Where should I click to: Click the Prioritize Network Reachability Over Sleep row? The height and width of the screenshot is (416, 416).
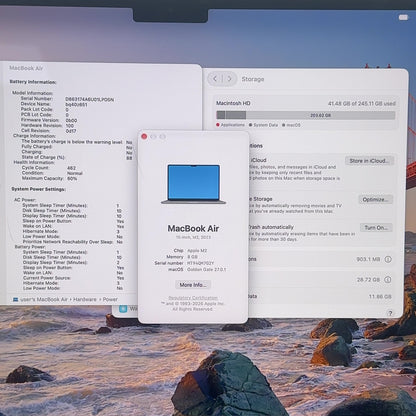coord(73,242)
